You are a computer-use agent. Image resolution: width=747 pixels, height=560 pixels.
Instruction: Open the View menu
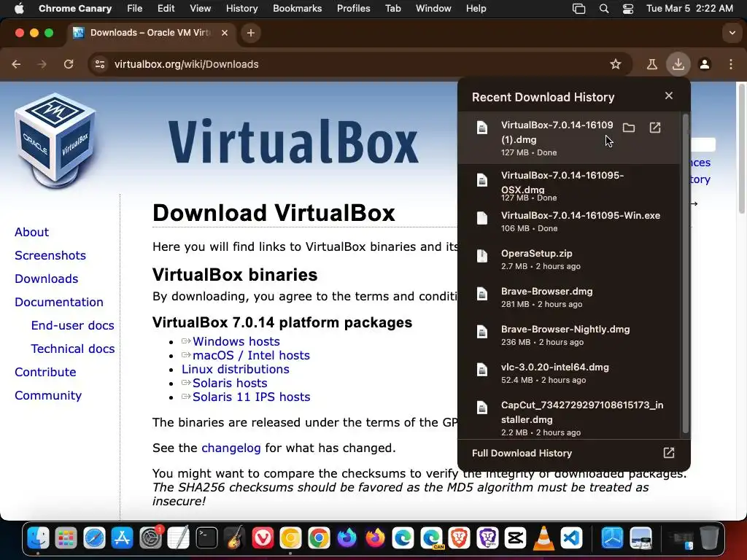tap(200, 8)
